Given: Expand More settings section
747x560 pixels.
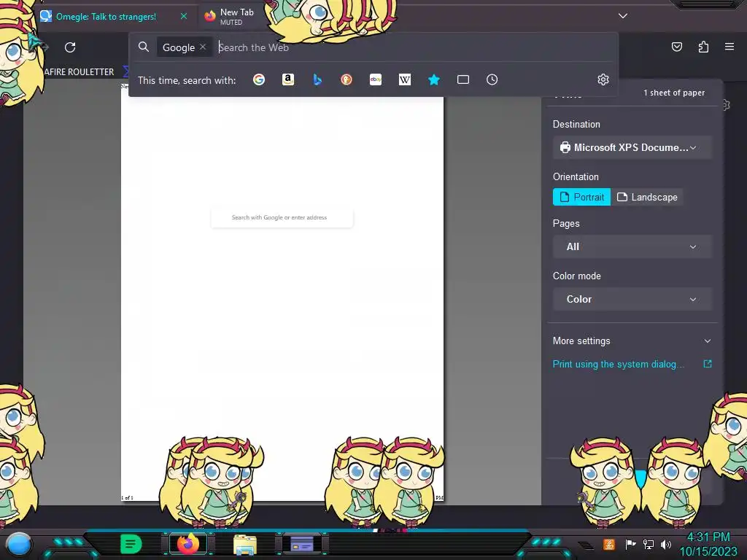Looking at the screenshot, I should (x=632, y=341).
